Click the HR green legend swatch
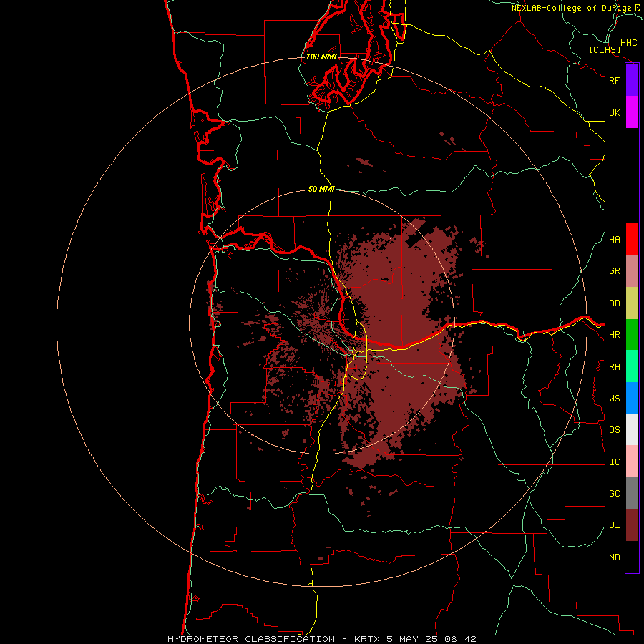The height and width of the screenshot is (644, 644). (632, 335)
